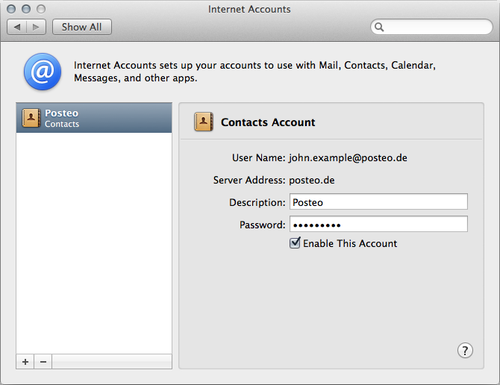Click the blue @ Internet Accounts icon
Viewport: 500px width, 385px height.
click(x=42, y=71)
